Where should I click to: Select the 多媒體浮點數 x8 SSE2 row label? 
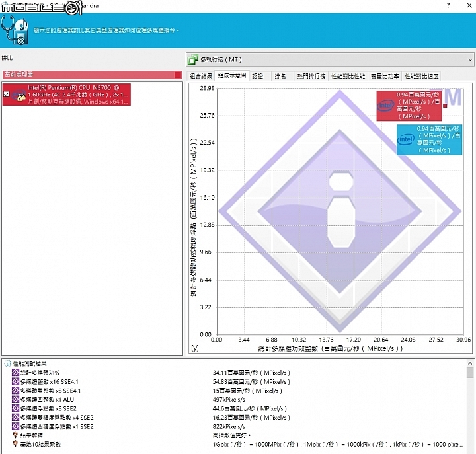48,408
